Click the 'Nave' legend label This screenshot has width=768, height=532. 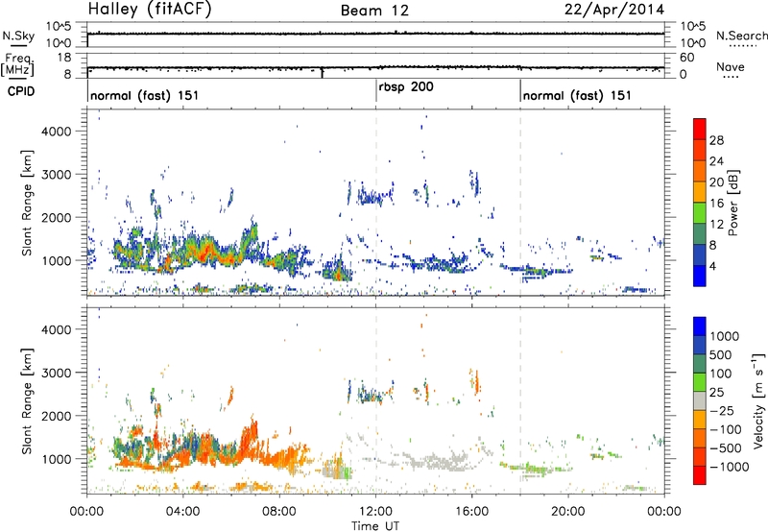(730, 67)
